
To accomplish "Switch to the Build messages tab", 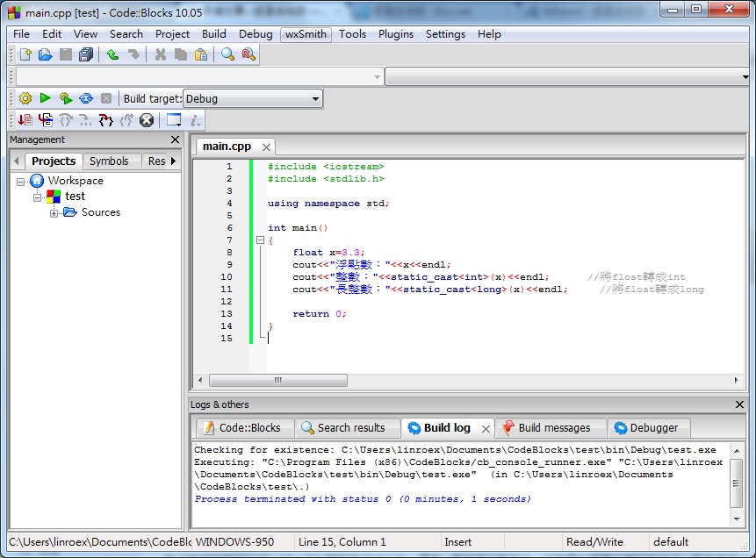I will pos(551,428).
